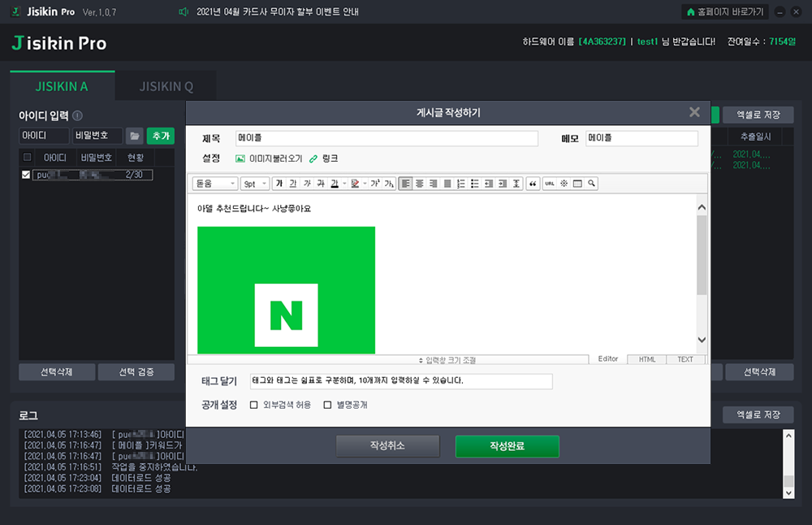Apply text background highlight color

(355, 184)
